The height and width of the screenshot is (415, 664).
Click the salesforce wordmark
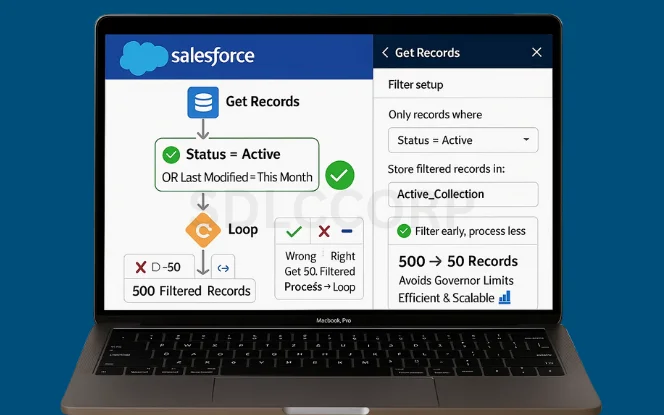213,56
